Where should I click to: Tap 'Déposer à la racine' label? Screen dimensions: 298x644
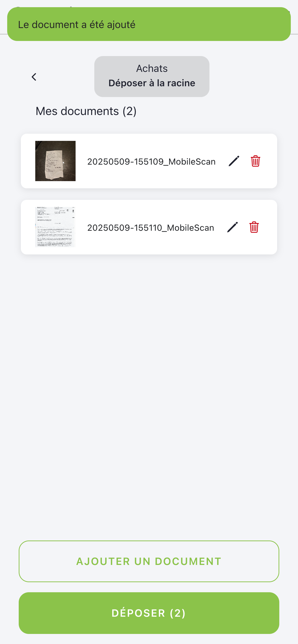[152, 83]
